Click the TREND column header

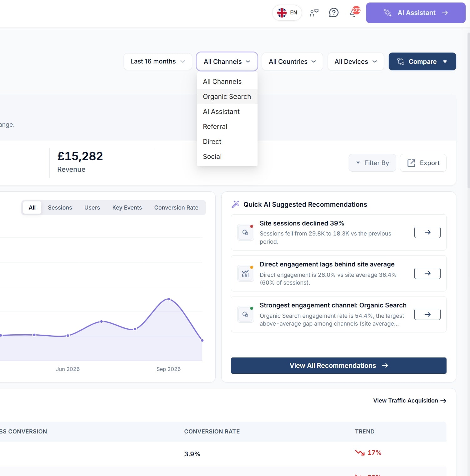point(365,432)
